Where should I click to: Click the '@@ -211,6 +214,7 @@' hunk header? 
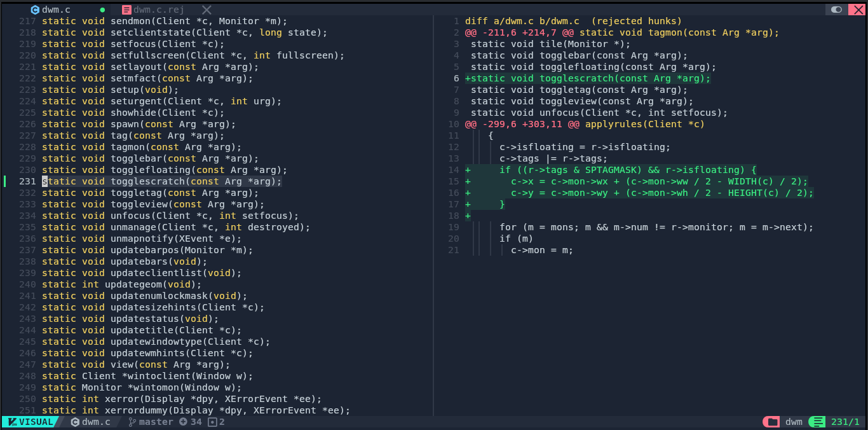click(622, 32)
